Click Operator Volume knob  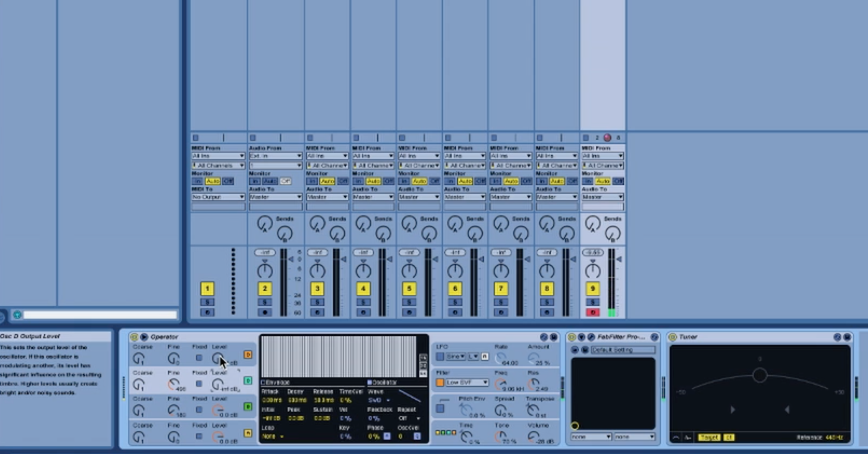pyautogui.click(x=534, y=437)
